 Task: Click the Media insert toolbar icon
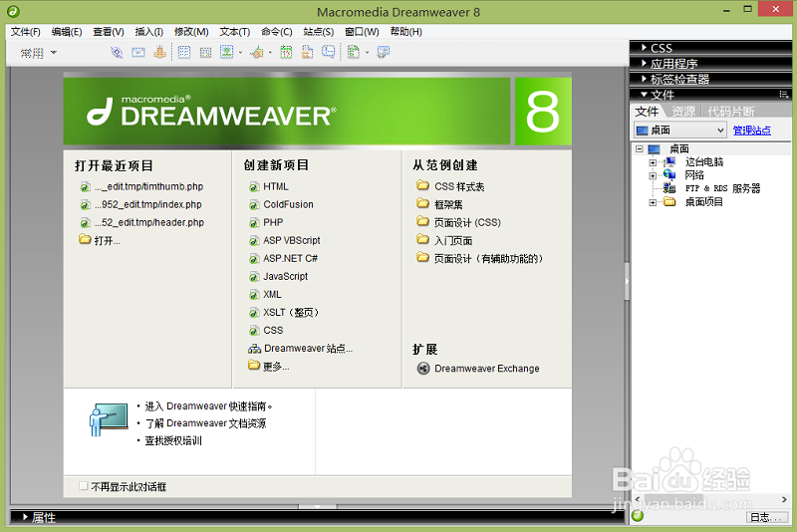click(x=257, y=53)
